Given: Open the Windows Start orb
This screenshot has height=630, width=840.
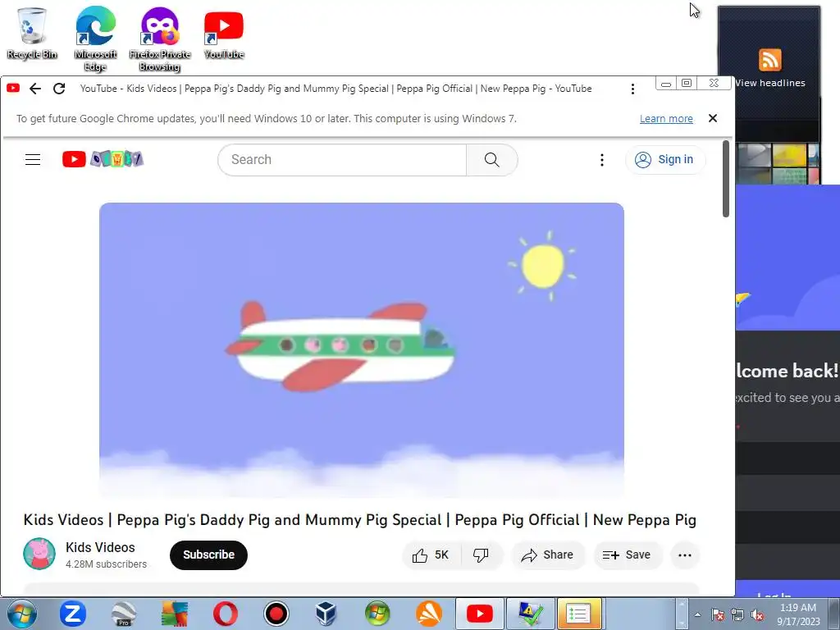Looking at the screenshot, I should (x=22, y=614).
